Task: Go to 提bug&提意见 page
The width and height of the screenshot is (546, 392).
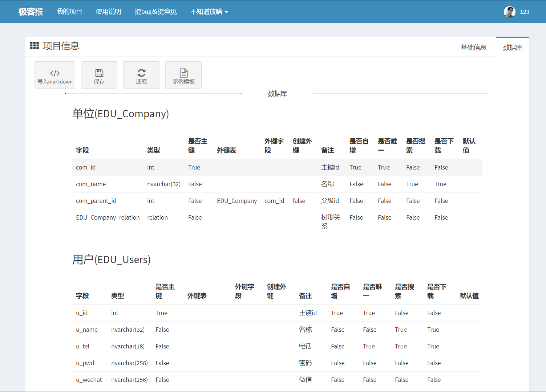Action: click(156, 12)
